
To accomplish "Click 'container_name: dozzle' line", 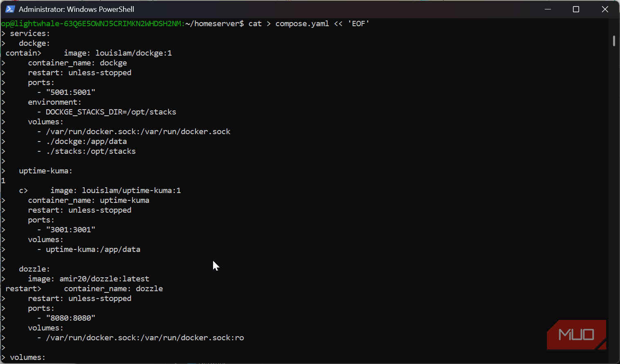I will [113, 289].
